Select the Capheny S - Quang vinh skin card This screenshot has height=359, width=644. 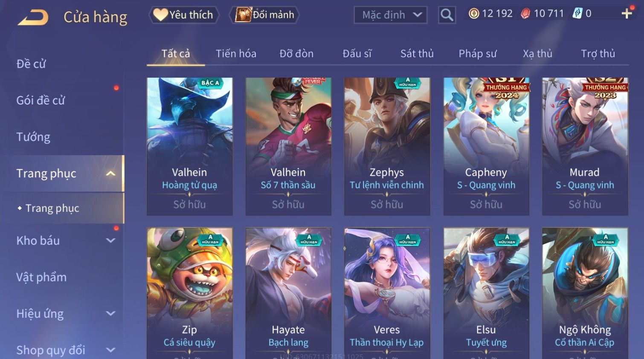click(486, 146)
